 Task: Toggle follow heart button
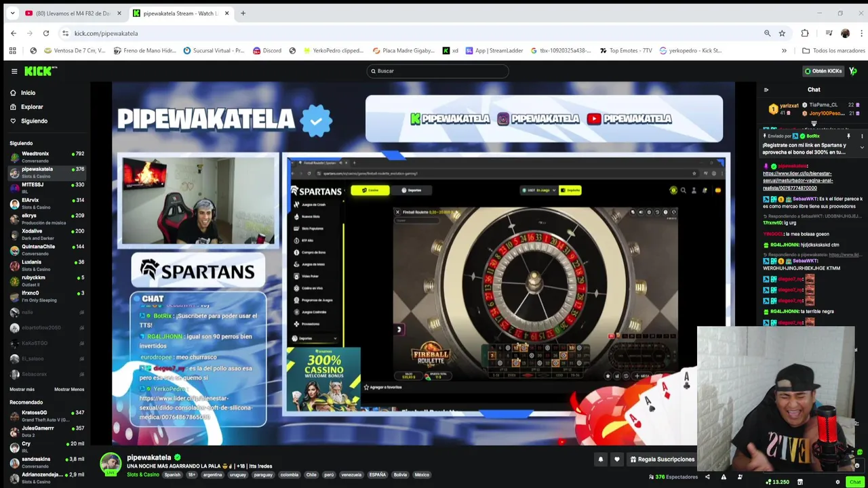616,460
